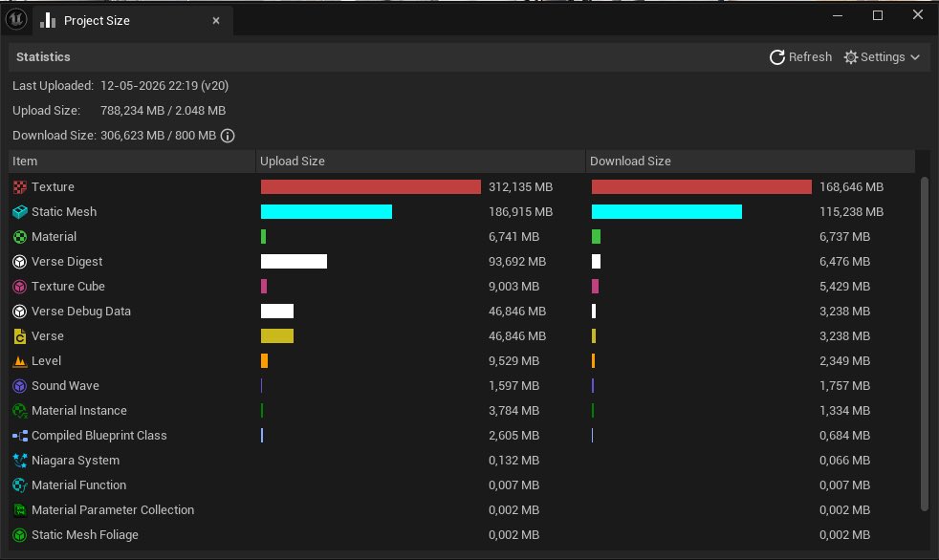The image size is (939, 560).
Task: Click the cyan Static Mesh download bar
Action: tap(666, 212)
